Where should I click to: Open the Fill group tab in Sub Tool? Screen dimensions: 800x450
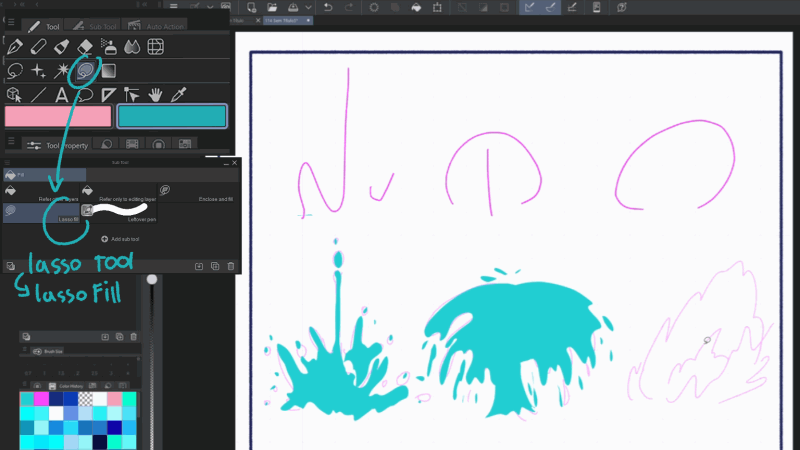tap(44, 175)
